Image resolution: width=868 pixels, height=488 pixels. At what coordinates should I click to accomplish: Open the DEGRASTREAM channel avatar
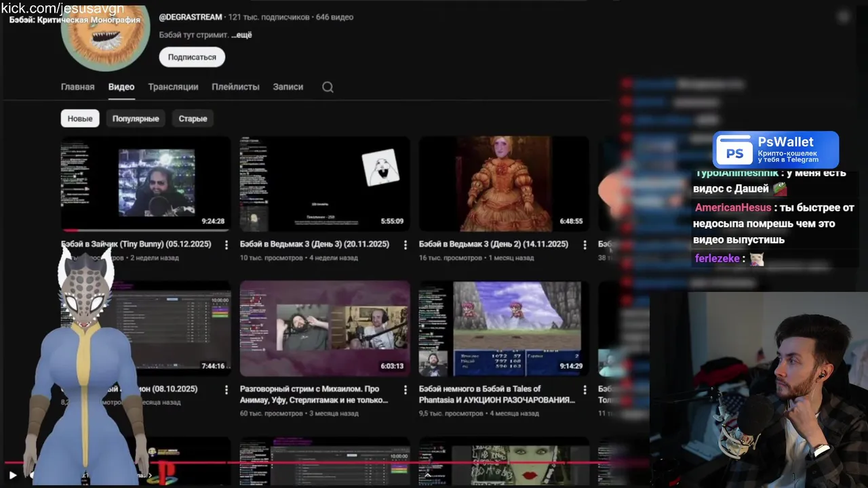pyautogui.click(x=105, y=37)
